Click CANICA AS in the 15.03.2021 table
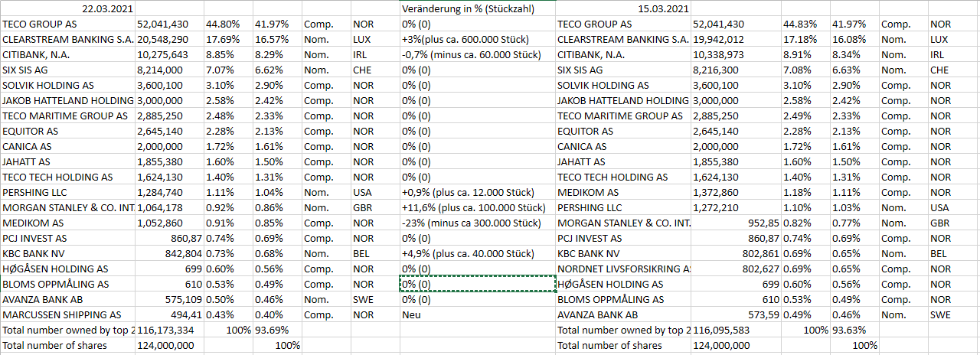This screenshot has width=980, height=355. point(623,146)
